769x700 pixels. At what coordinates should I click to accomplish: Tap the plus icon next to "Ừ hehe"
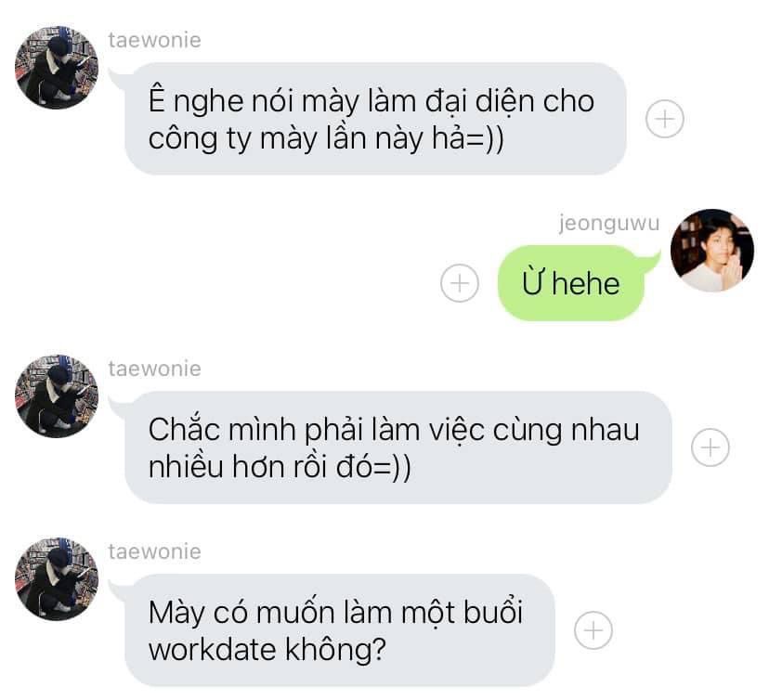point(460,283)
